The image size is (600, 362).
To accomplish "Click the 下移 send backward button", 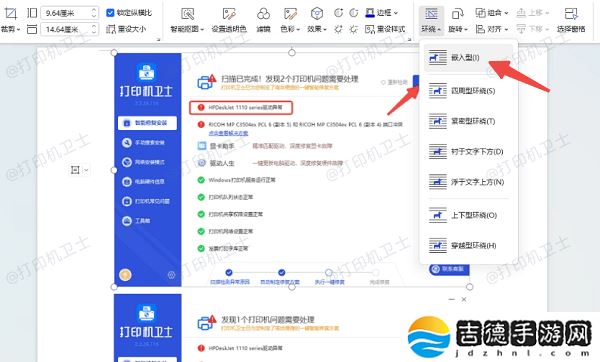I will click(x=533, y=29).
